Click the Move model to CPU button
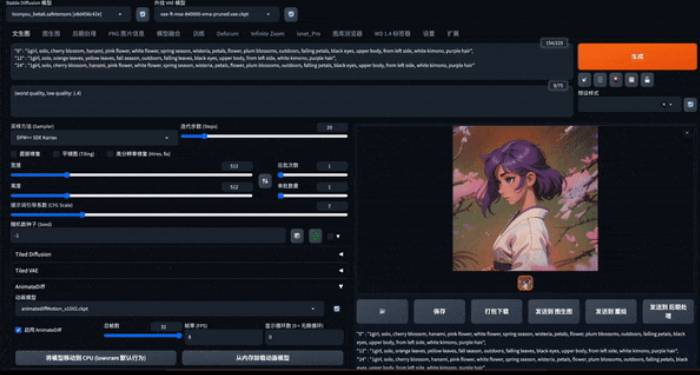Image resolution: width=700 pixels, height=375 pixels. pos(96,358)
